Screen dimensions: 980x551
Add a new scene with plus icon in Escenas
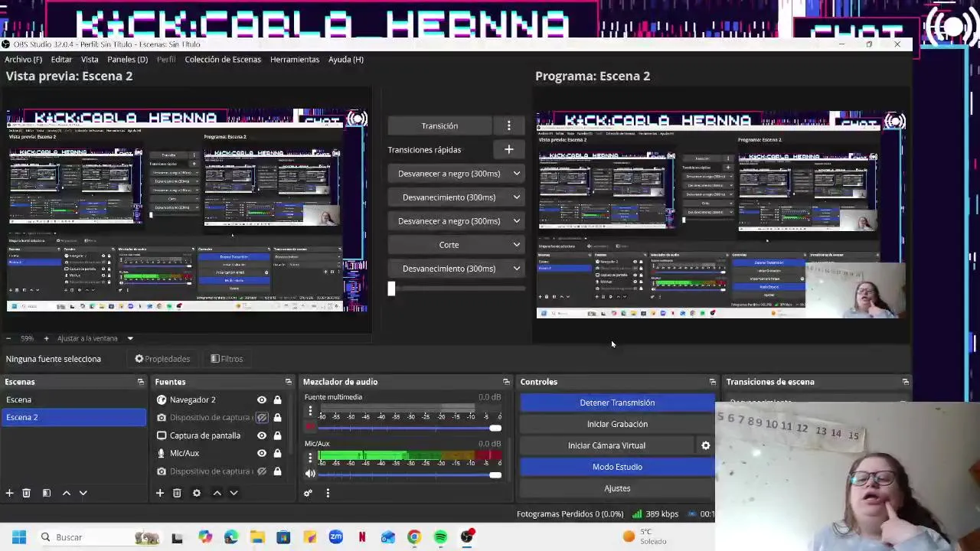9,493
